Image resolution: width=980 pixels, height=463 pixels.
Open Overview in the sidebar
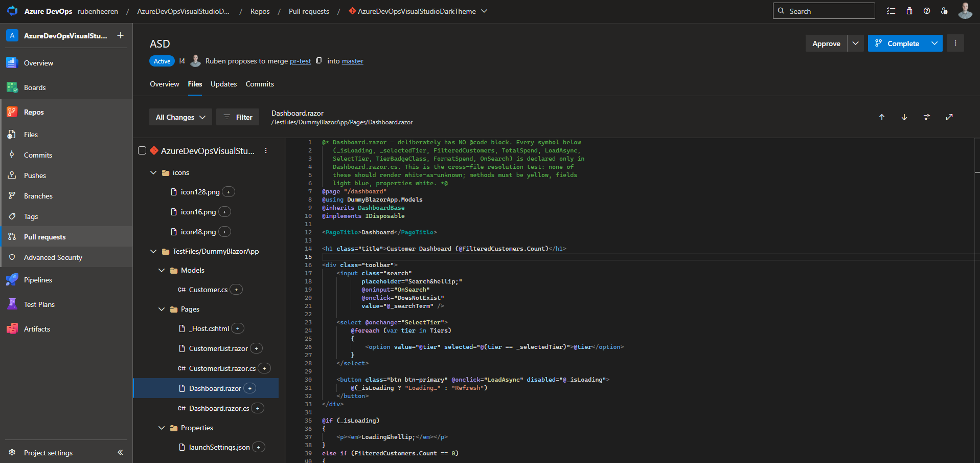tap(66, 63)
